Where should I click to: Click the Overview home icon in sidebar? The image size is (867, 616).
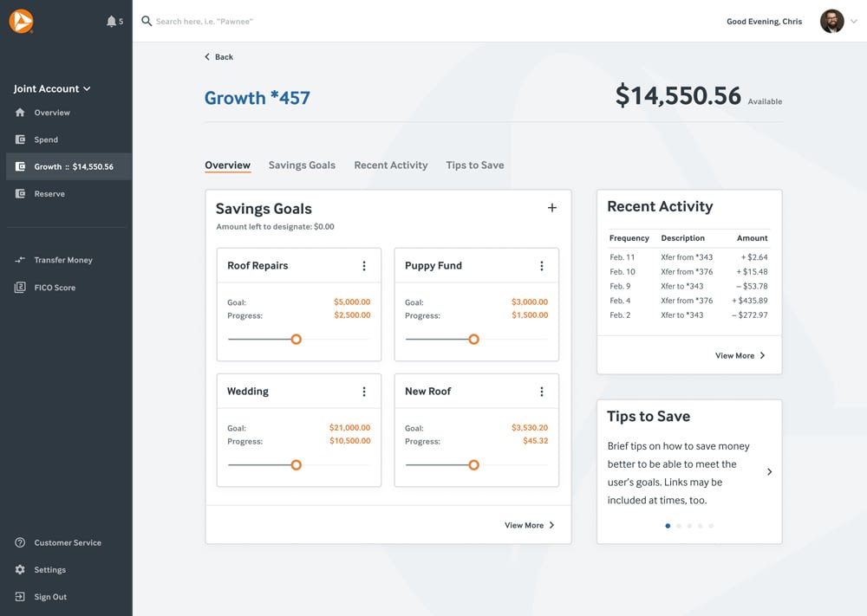click(x=20, y=112)
